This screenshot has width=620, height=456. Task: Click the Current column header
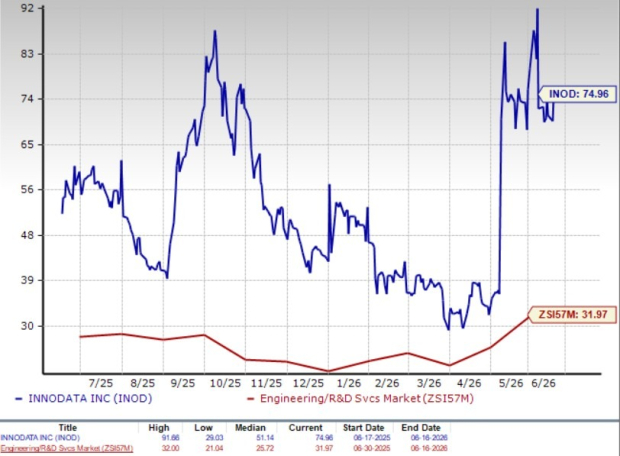305,428
